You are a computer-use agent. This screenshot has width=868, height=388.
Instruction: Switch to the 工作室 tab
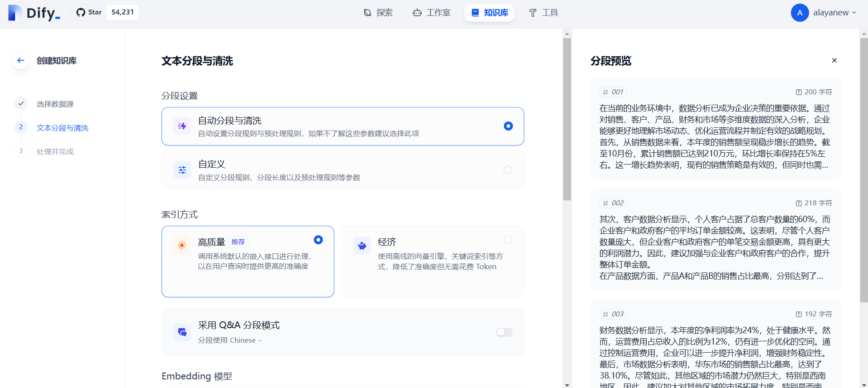click(431, 13)
